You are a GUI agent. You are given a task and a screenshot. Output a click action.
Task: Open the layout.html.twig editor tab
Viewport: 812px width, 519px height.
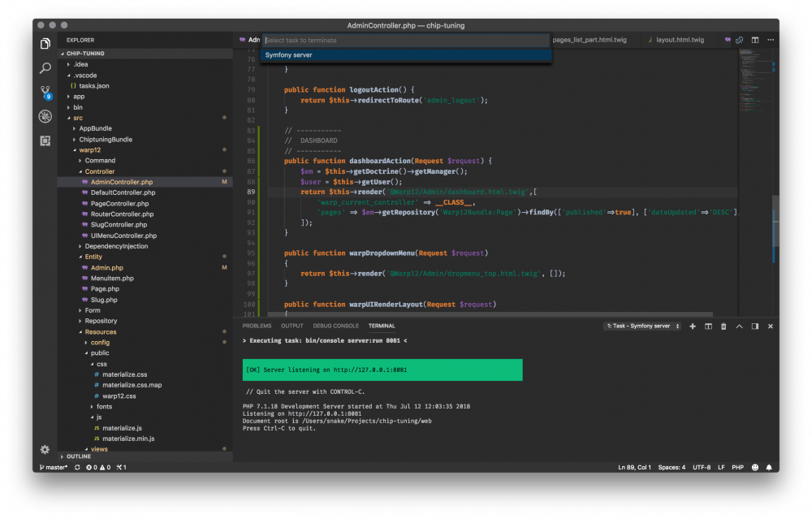679,40
